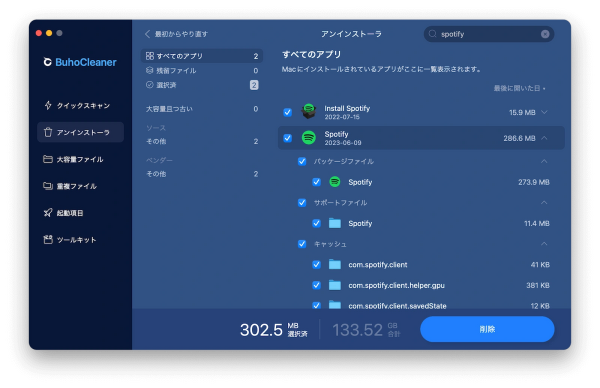Open クイックスキャン lightning icon in sidebar
Image resolution: width=600 pixels, height=388 pixels.
48,105
